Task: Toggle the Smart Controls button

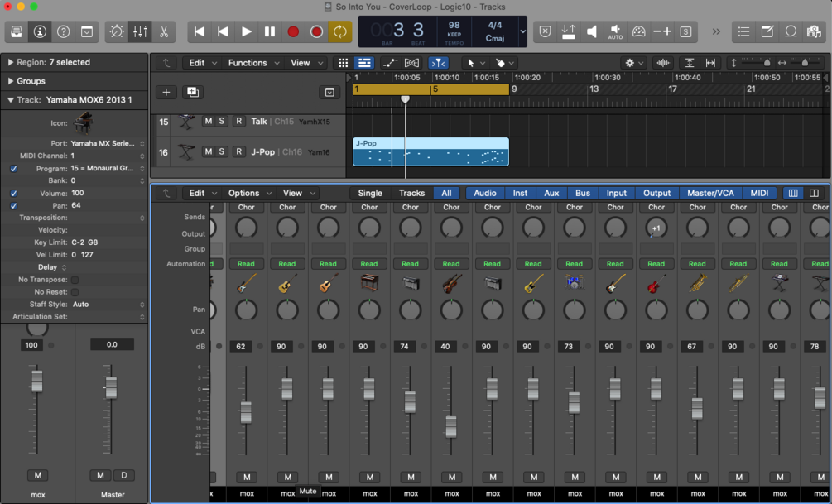Action: click(x=117, y=31)
